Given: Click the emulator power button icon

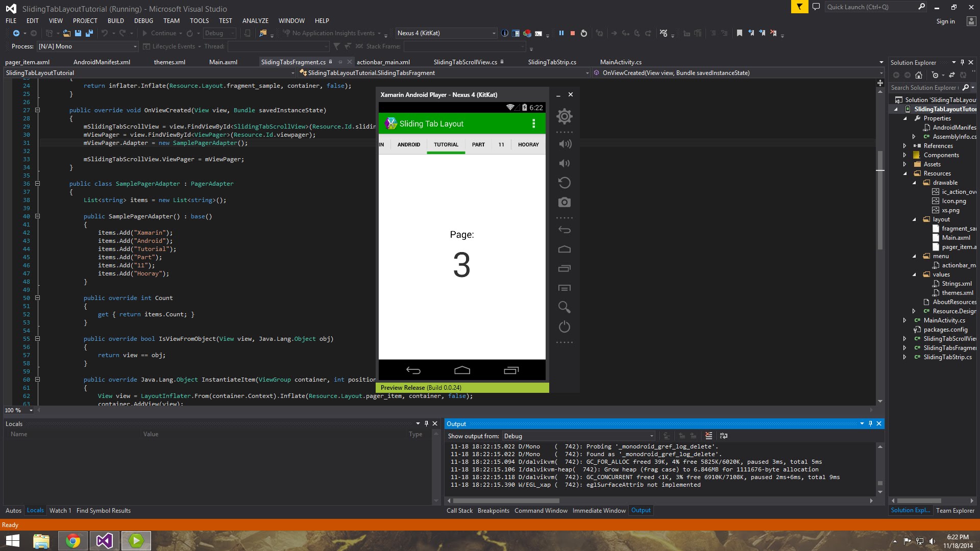Looking at the screenshot, I should pyautogui.click(x=564, y=327).
